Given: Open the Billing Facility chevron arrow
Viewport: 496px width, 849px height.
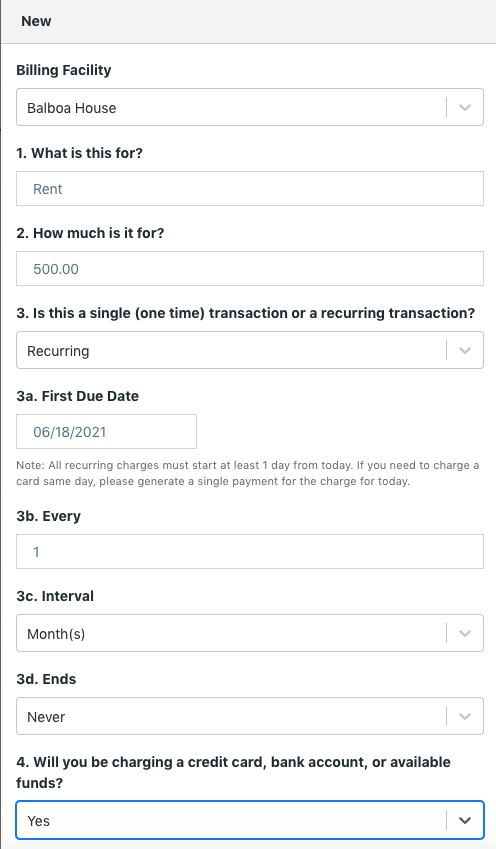Looking at the screenshot, I should coord(465,107).
